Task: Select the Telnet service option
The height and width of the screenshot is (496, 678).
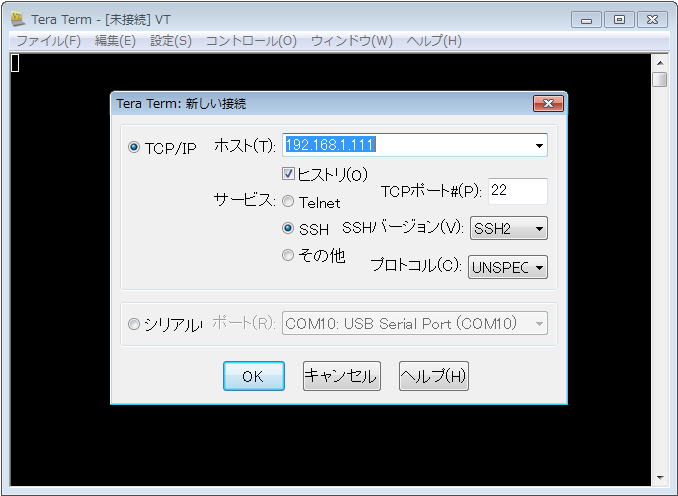Action: point(288,202)
